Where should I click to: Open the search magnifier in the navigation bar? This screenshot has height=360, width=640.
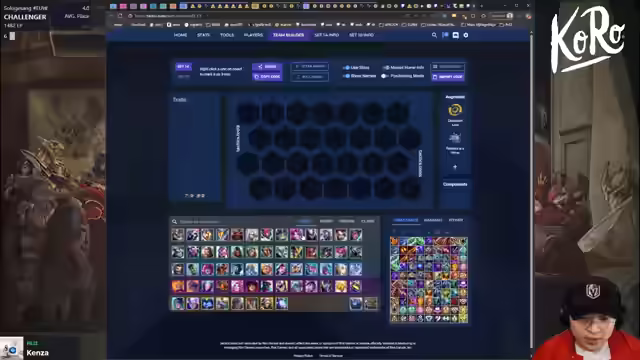point(434,35)
